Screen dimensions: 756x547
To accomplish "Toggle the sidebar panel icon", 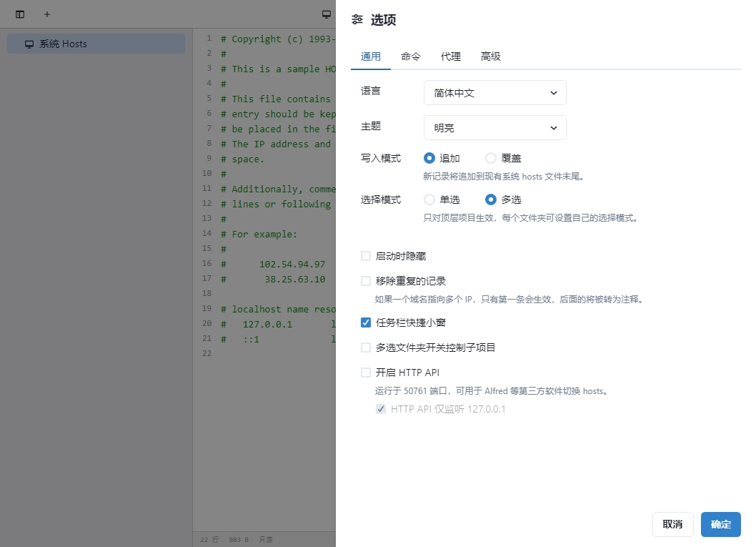I will [x=20, y=14].
